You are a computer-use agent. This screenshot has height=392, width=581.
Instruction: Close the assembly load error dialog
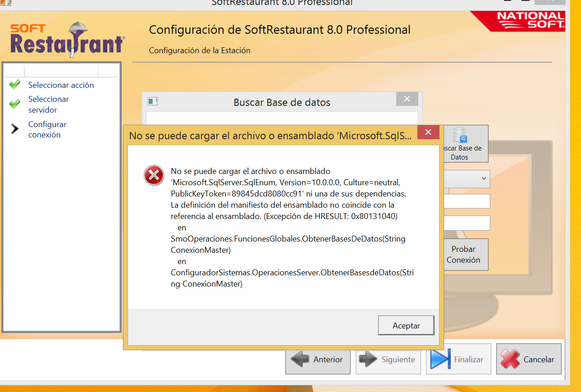[428, 132]
